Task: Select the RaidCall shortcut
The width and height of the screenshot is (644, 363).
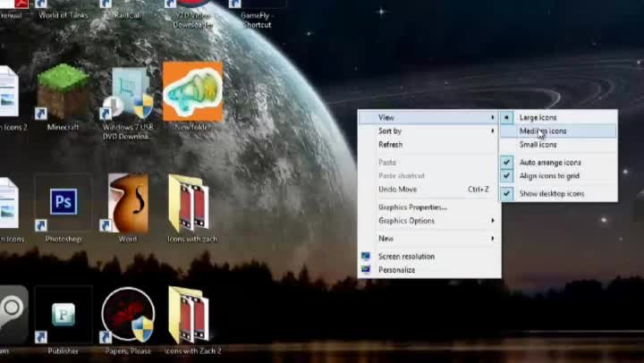Action: click(127, 10)
